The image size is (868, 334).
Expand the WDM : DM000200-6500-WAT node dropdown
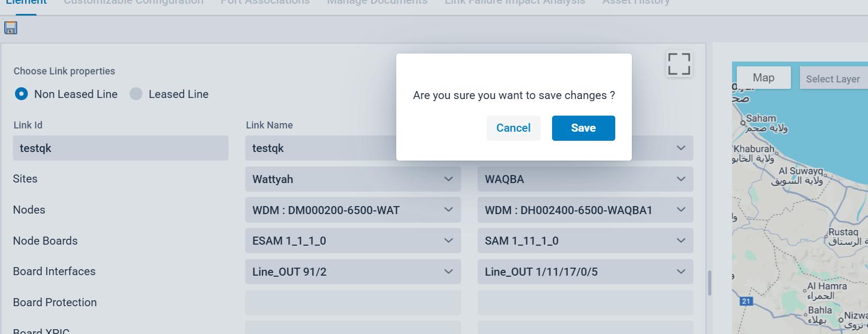point(353,210)
